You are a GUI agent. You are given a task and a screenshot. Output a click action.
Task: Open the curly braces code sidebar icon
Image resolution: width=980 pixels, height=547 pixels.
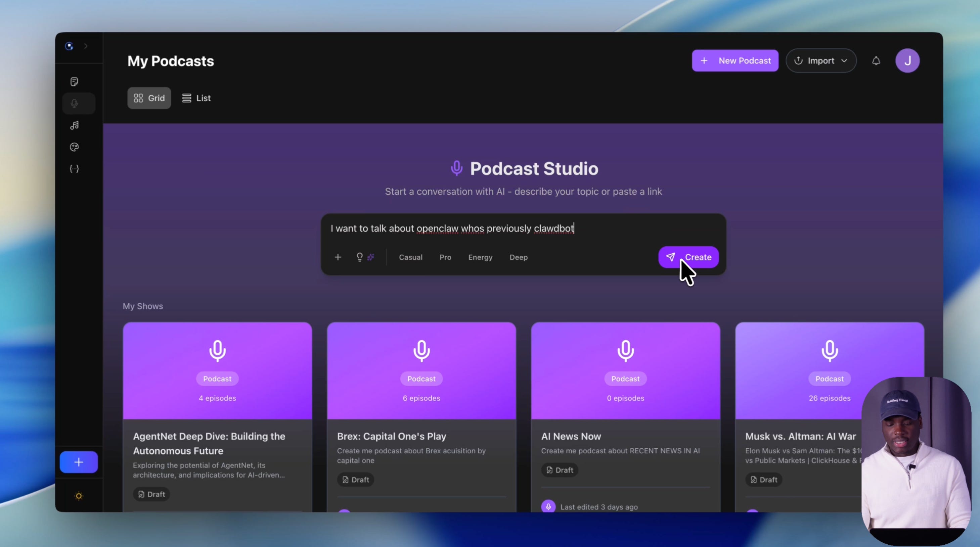(75, 169)
